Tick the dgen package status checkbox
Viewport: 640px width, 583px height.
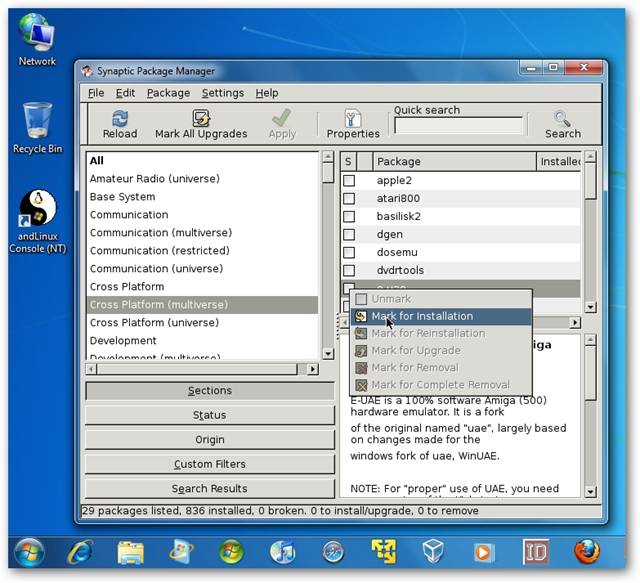(349, 234)
